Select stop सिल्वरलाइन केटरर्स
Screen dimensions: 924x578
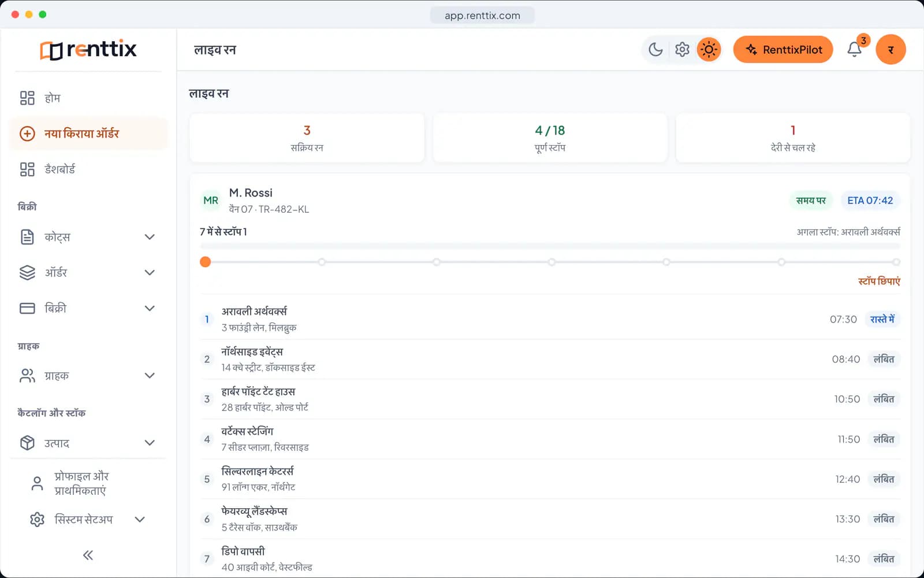tap(550, 479)
